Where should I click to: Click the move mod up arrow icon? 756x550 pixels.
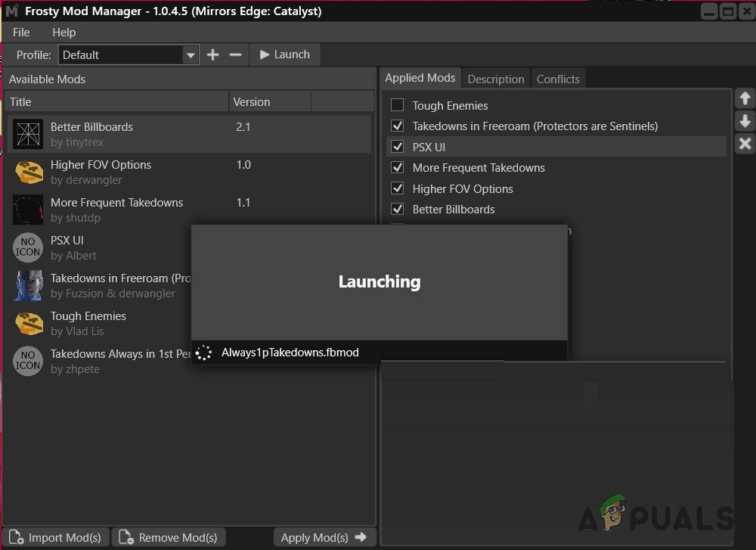[x=745, y=98]
